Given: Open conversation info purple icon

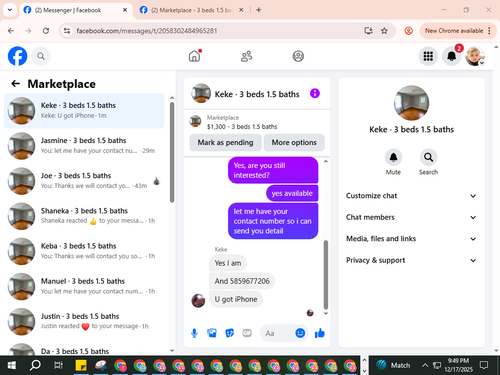Looking at the screenshot, I should (x=315, y=93).
